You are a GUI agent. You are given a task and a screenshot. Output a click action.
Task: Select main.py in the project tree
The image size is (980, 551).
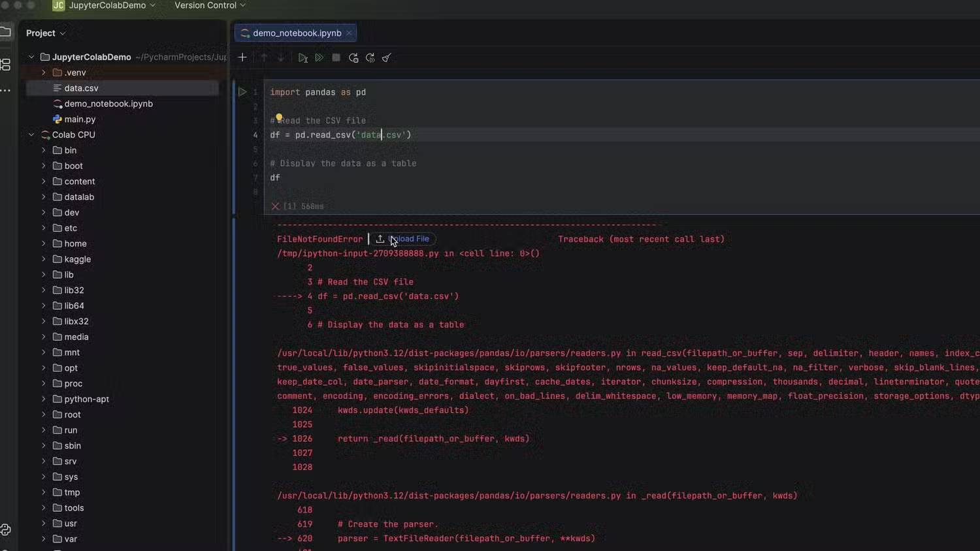click(80, 119)
